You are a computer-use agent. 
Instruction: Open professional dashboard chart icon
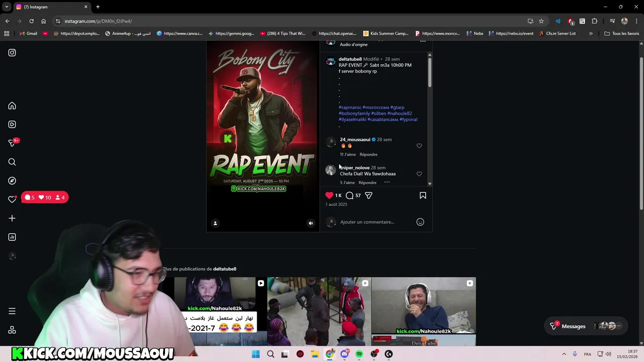pos(12,237)
